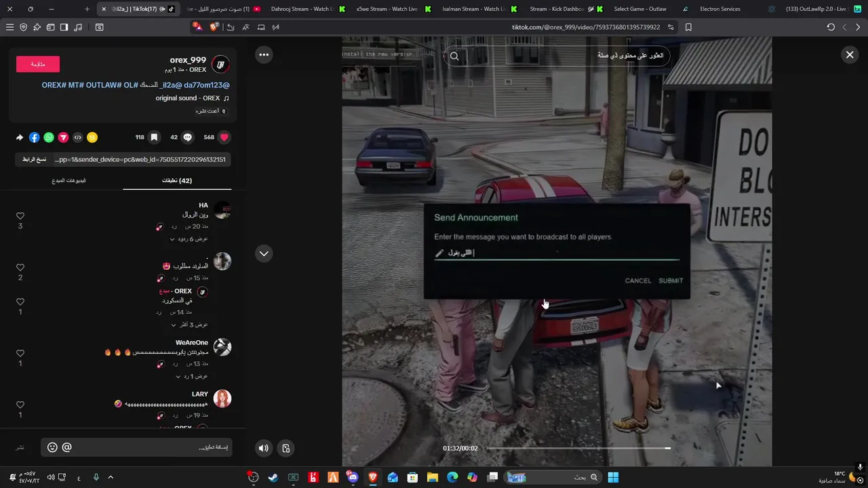This screenshot has height=488, width=868.
Task: Open more share options with the arrow
Action: tap(20, 138)
